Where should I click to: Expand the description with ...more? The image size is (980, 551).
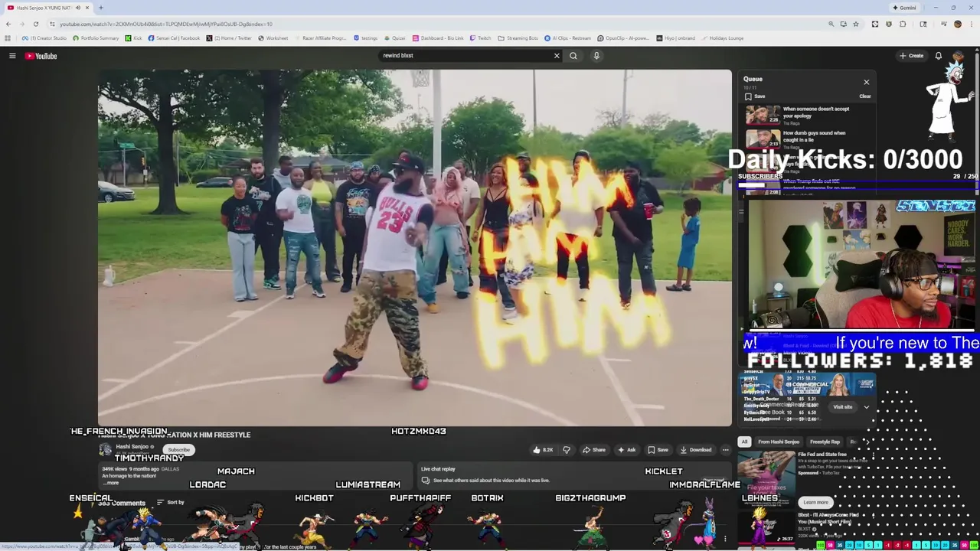(x=112, y=483)
